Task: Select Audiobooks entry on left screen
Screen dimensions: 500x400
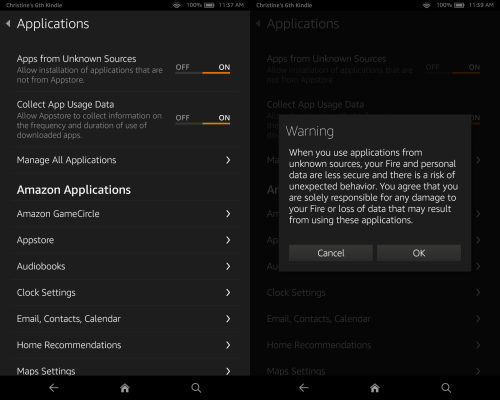Action: (x=125, y=266)
